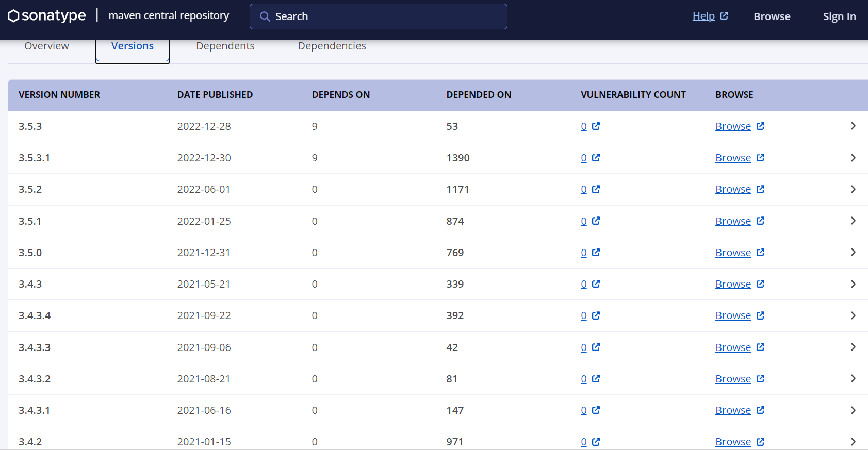
Task: Click Browse external icon for version 3.4.3.1
Action: tap(761, 410)
